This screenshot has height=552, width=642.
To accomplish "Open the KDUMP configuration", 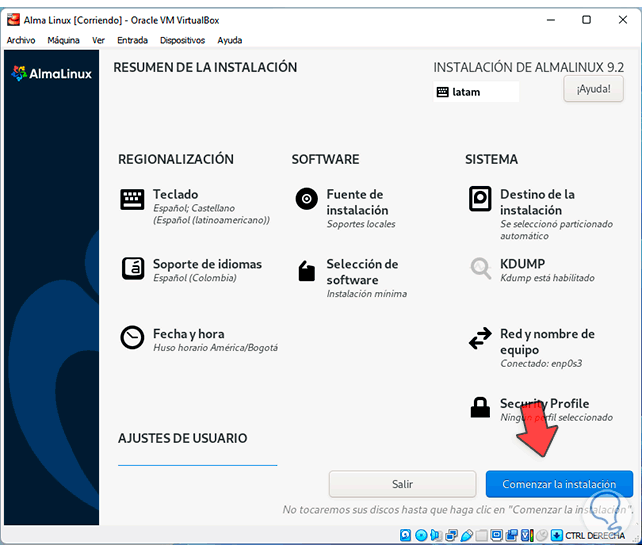I will point(532,270).
